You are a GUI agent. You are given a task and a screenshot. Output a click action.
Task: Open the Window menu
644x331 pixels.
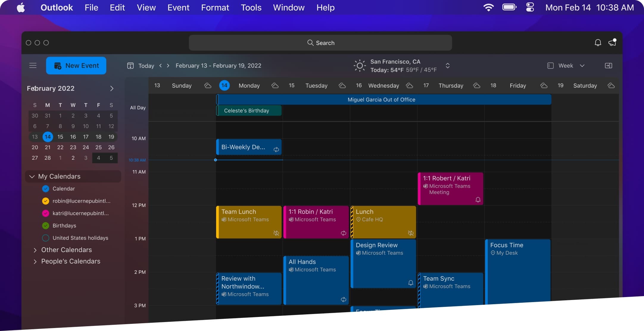[x=289, y=7]
